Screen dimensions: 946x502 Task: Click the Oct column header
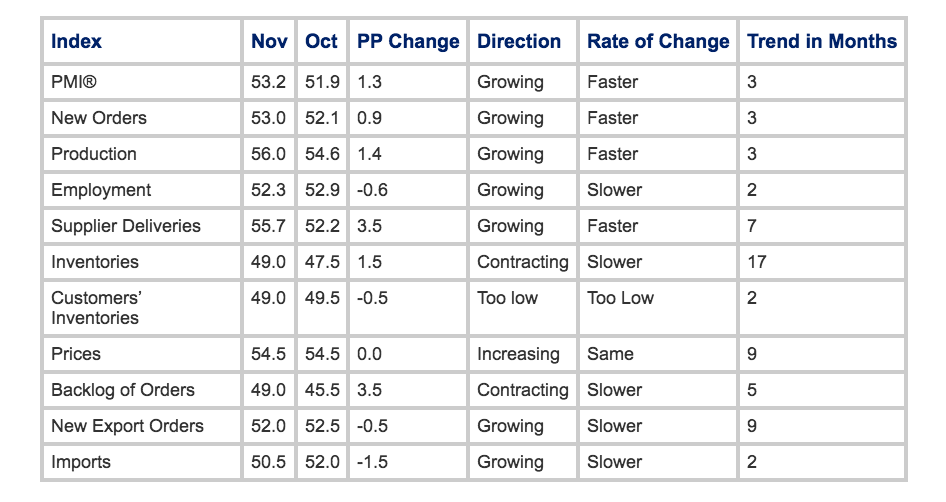point(322,42)
